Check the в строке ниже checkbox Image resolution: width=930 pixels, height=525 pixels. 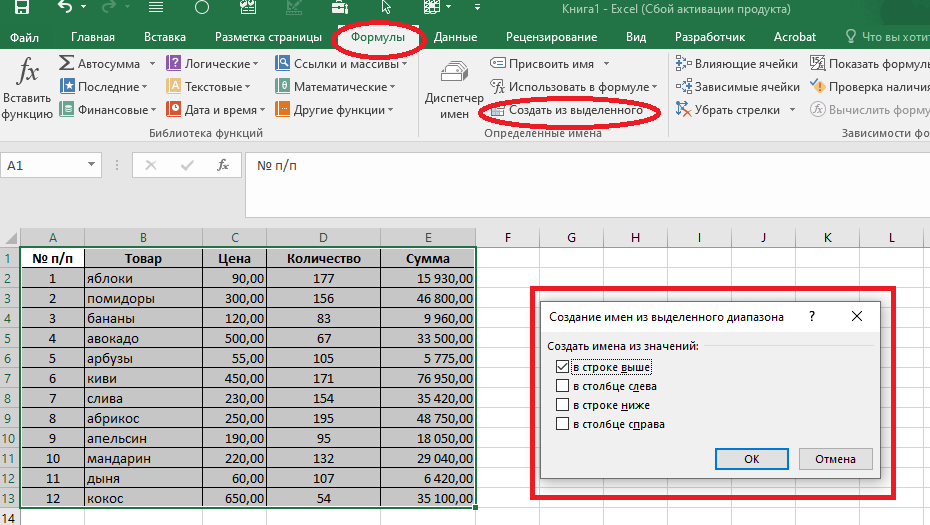(562, 405)
